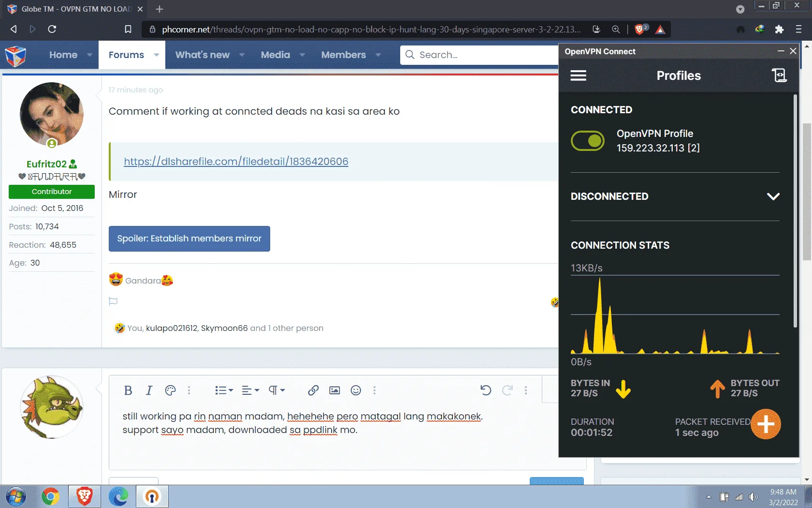Reveal the Establish members mirror spoiler
Screen dimensions: 812x508
(189, 239)
